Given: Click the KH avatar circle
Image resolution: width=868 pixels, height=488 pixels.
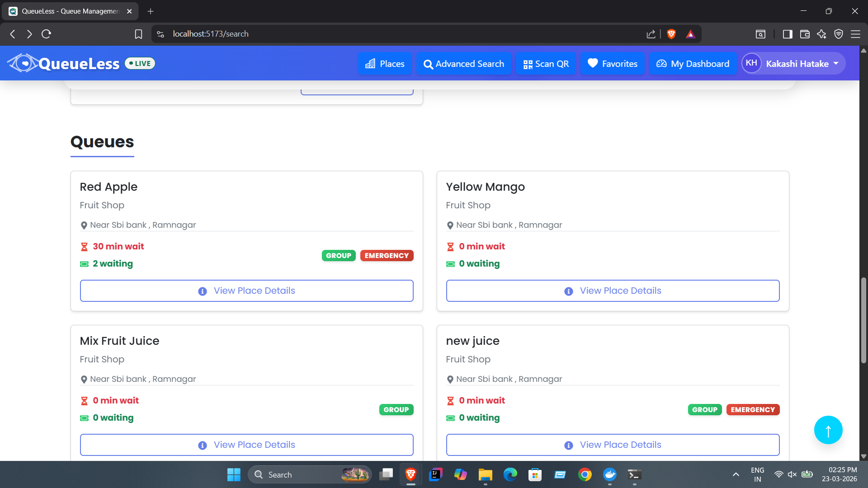Looking at the screenshot, I should click(751, 63).
